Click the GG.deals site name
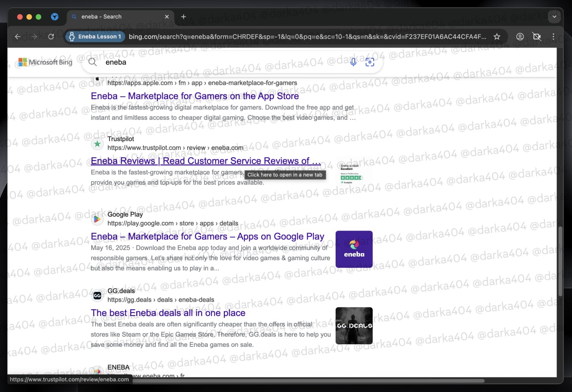The width and height of the screenshot is (572, 392). point(121,291)
